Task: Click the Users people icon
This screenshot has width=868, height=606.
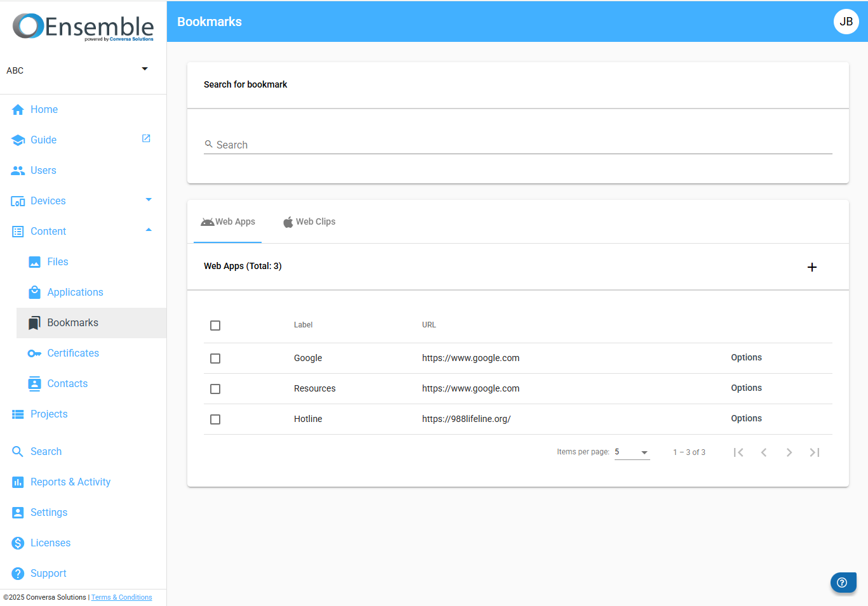Action: pyautogui.click(x=18, y=171)
